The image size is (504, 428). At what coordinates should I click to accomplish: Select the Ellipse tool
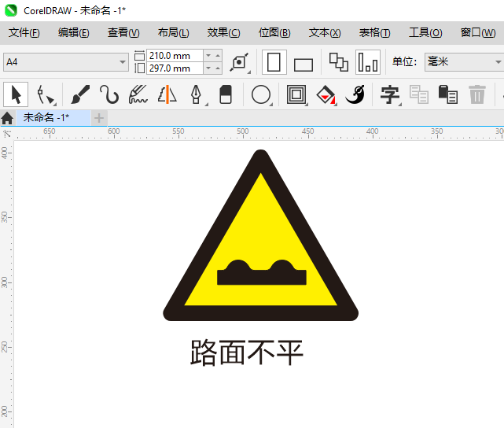261,94
